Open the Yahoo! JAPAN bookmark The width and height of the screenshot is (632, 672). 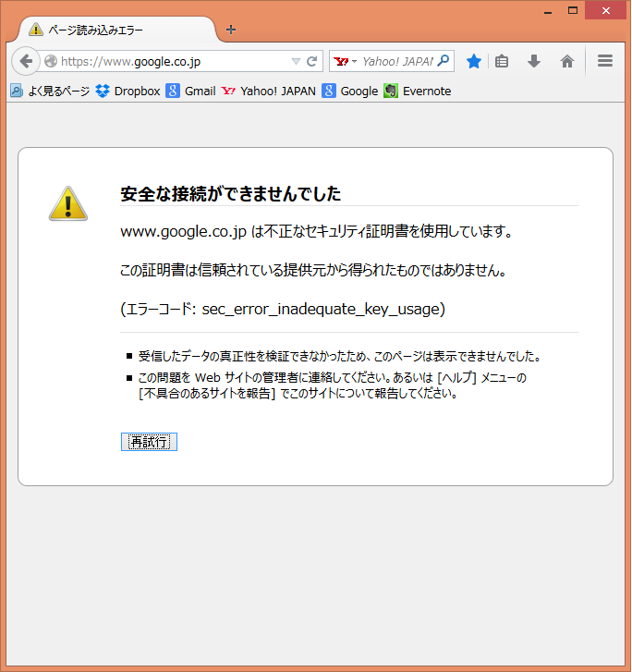click(269, 91)
